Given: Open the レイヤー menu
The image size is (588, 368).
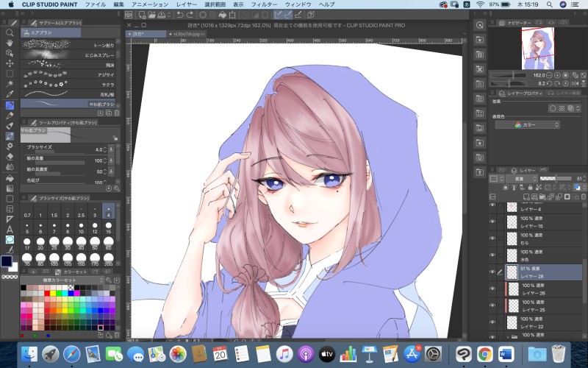Looking at the screenshot, I should point(187,4).
